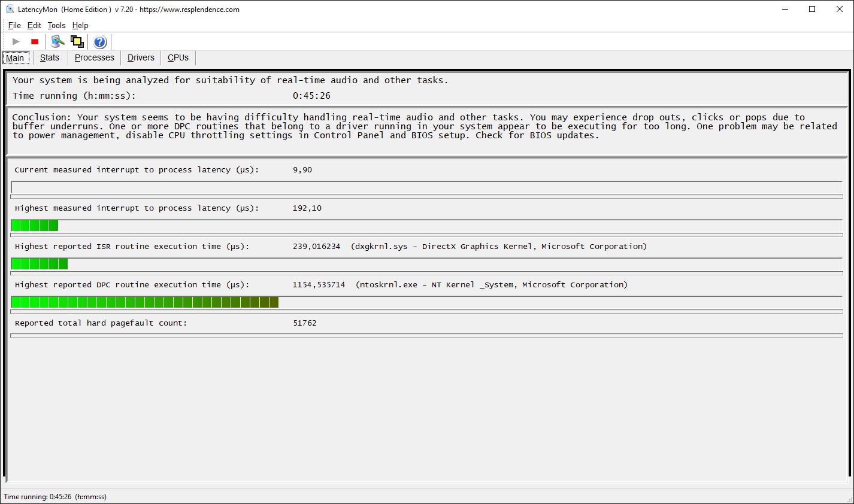The width and height of the screenshot is (854, 504).
Task: Click DPC time value 1154,535714
Action: coord(319,285)
